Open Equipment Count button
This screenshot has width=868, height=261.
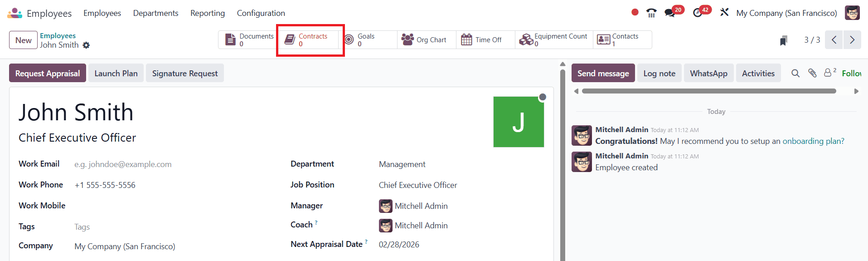point(554,40)
